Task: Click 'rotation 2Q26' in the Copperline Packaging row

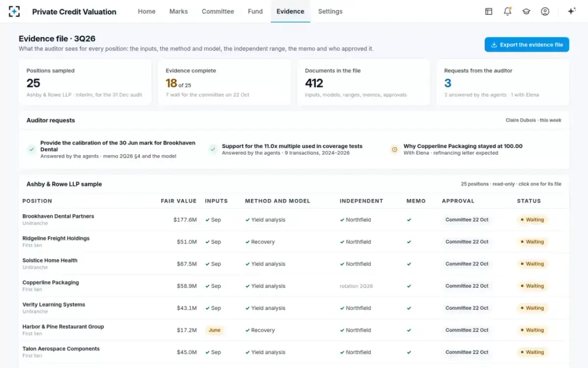Action: (356, 286)
